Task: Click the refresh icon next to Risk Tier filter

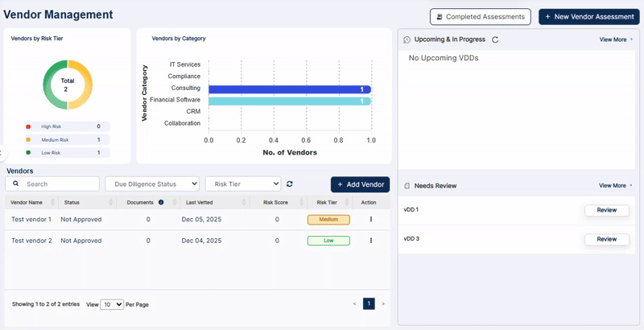Action: click(x=290, y=184)
